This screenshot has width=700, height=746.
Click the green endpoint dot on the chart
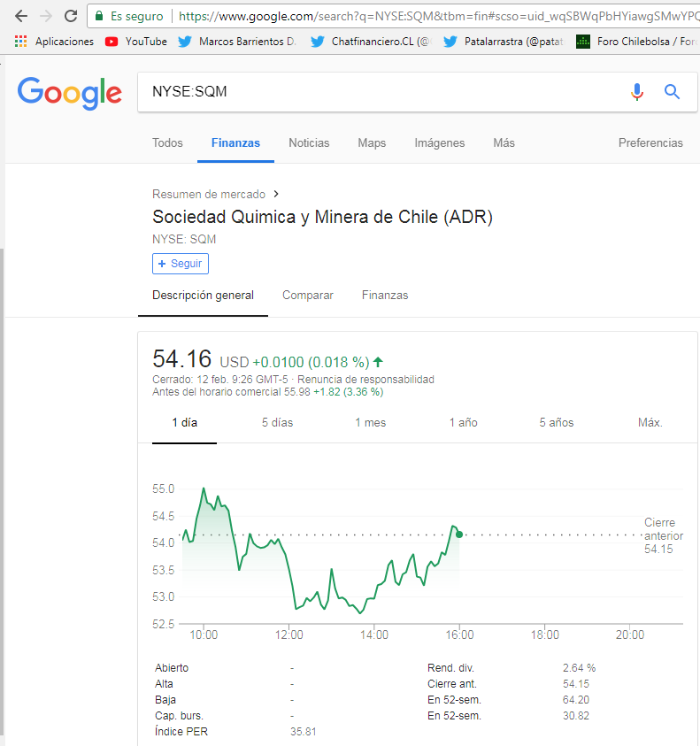tap(459, 535)
